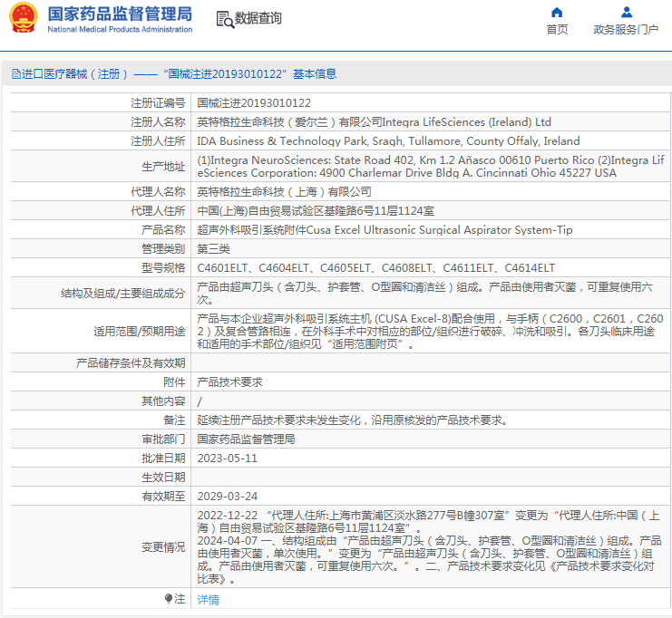Click 批准日期 row label

(163, 459)
